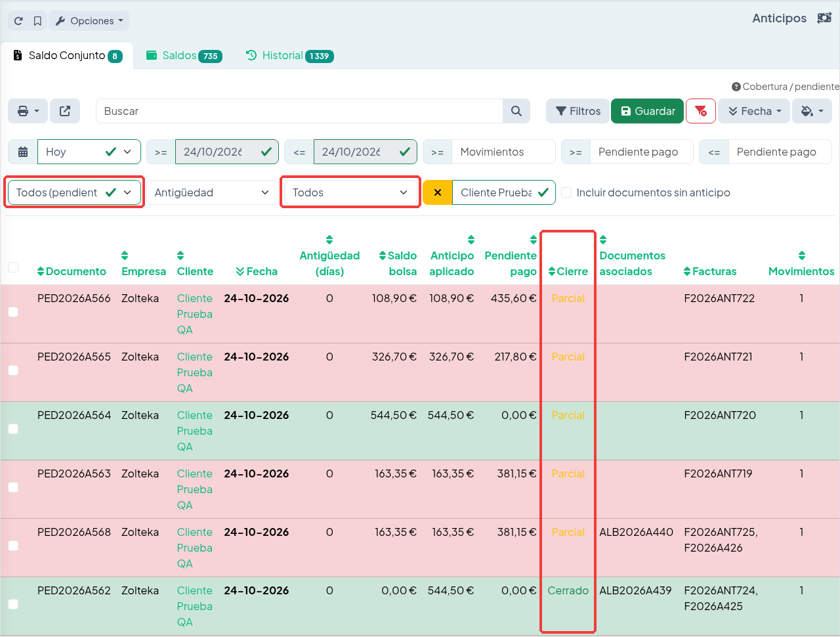The image size is (840, 637).
Task: Select the checkbox for row PED2026A562
Action: [x=13, y=604]
